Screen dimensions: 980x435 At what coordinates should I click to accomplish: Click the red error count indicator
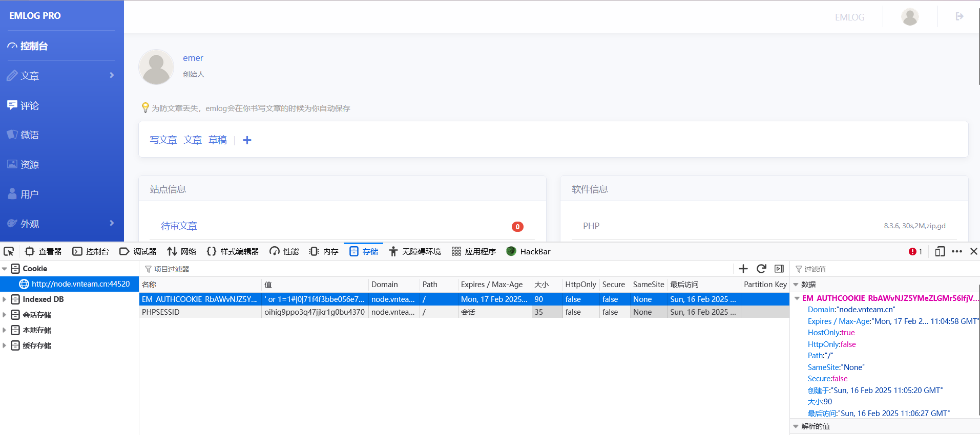[915, 251]
